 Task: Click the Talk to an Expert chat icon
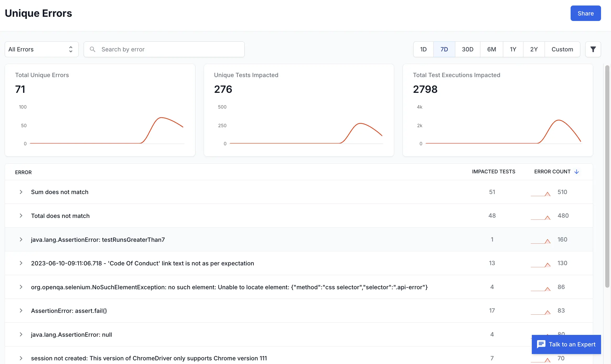pos(541,344)
